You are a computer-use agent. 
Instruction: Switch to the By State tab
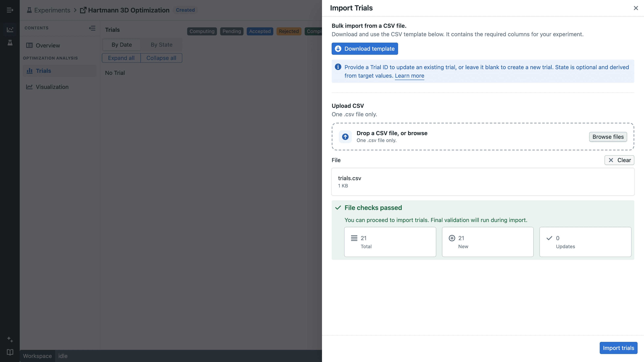pyautogui.click(x=161, y=45)
